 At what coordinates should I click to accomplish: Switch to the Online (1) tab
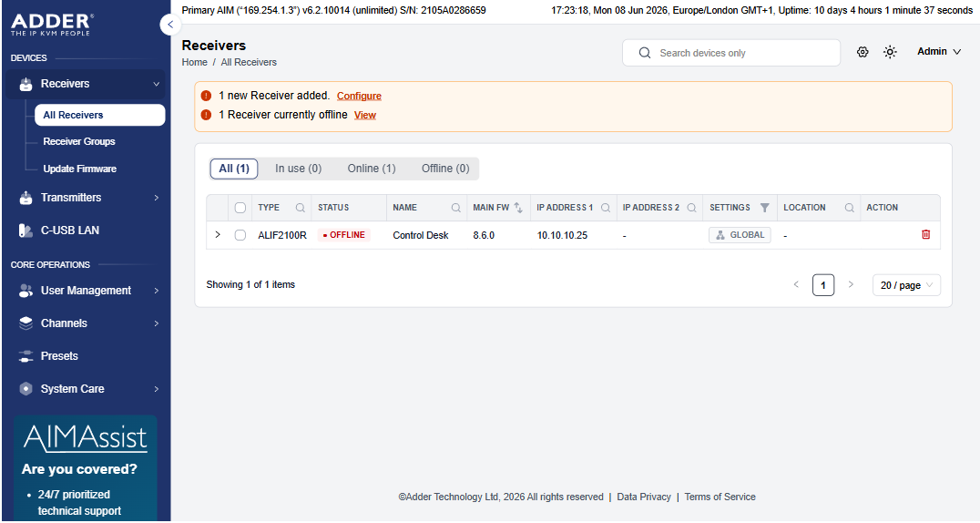[x=372, y=169]
